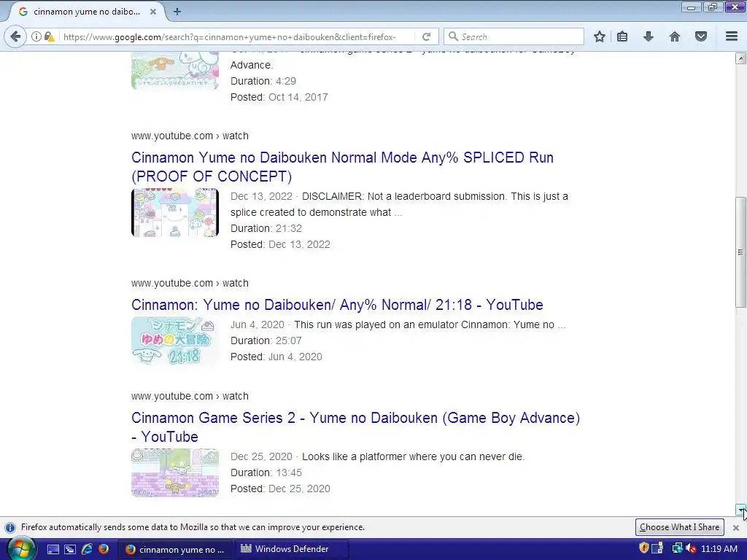The image size is (747, 560).
Task: Click www.youtube.com › watch above Any% Normal result
Action: coord(190,283)
